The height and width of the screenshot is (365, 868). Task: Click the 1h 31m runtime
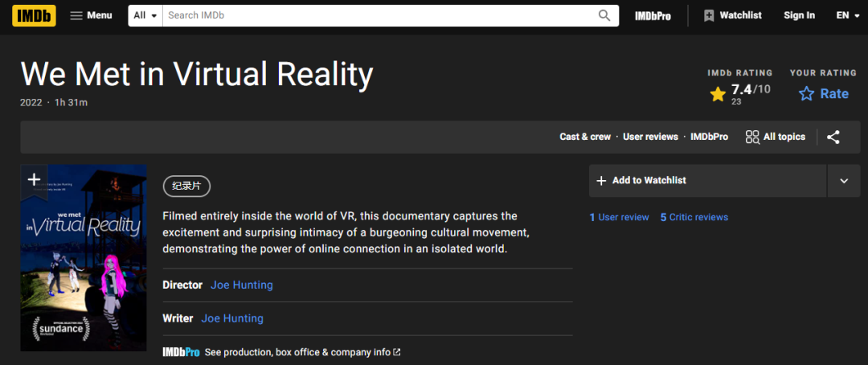(71, 102)
